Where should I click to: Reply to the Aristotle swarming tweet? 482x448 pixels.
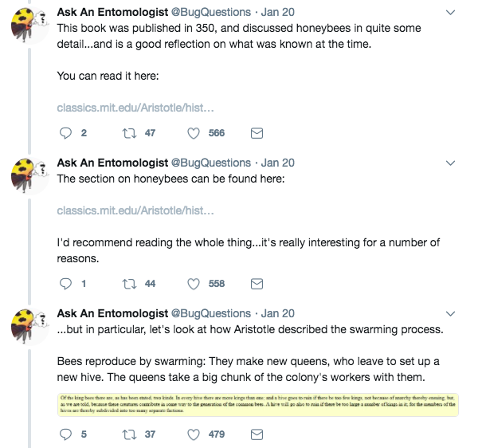pos(67,434)
